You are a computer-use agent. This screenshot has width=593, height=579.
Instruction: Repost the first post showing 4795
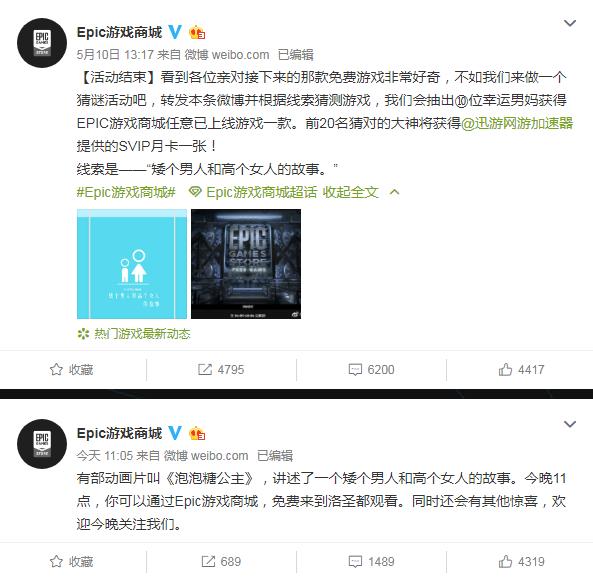(221, 369)
